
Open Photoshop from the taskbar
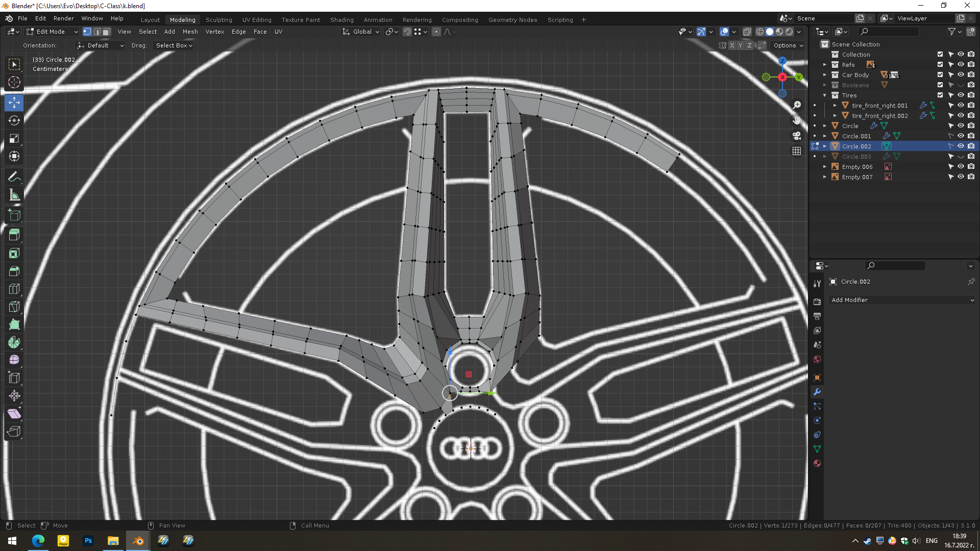[88, 541]
